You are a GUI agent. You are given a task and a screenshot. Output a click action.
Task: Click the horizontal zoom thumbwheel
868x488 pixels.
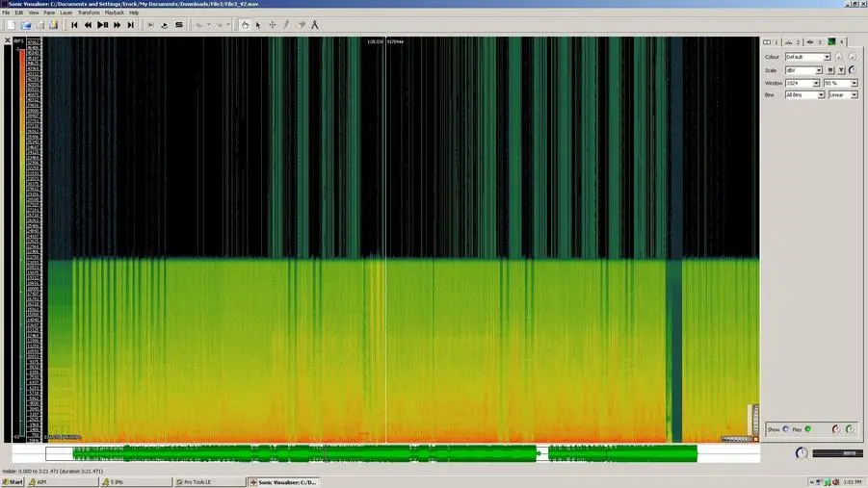click(737, 439)
